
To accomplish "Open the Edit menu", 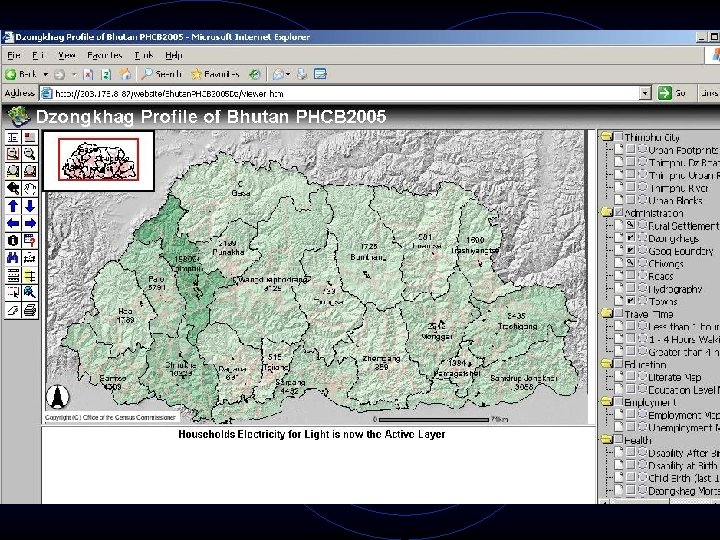I will [x=38, y=55].
